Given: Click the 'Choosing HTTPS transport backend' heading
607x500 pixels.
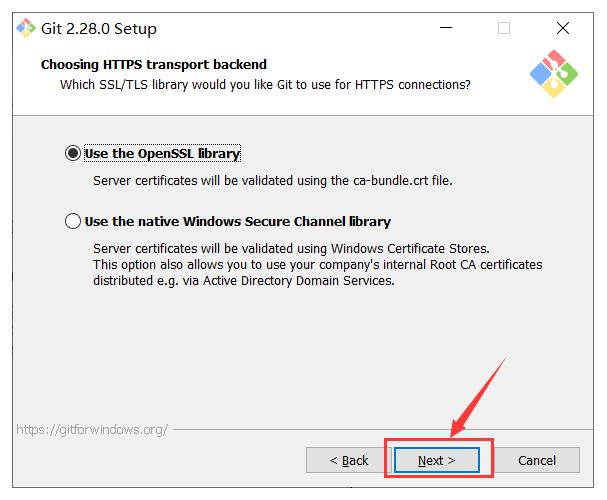Looking at the screenshot, I should (x=154, y=64).
